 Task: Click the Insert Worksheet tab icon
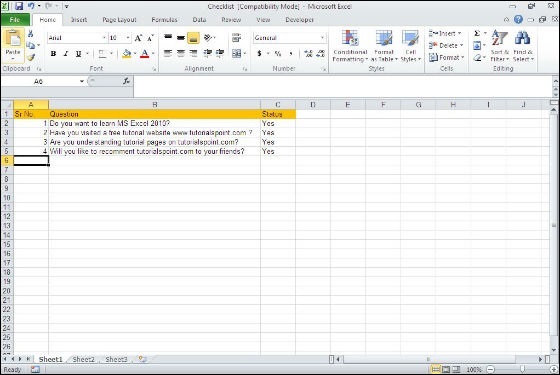coord(142,359)
